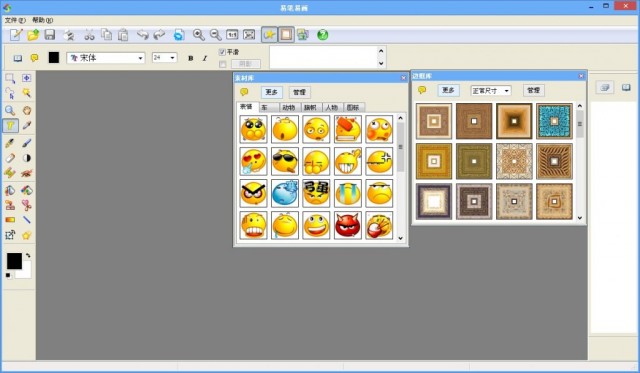Image resolution: width=640 pixels, height=373 pixels.
Task: Switch to the 动物 tab in 素材库
Action: pyautogui.click(x=289, y=107)
